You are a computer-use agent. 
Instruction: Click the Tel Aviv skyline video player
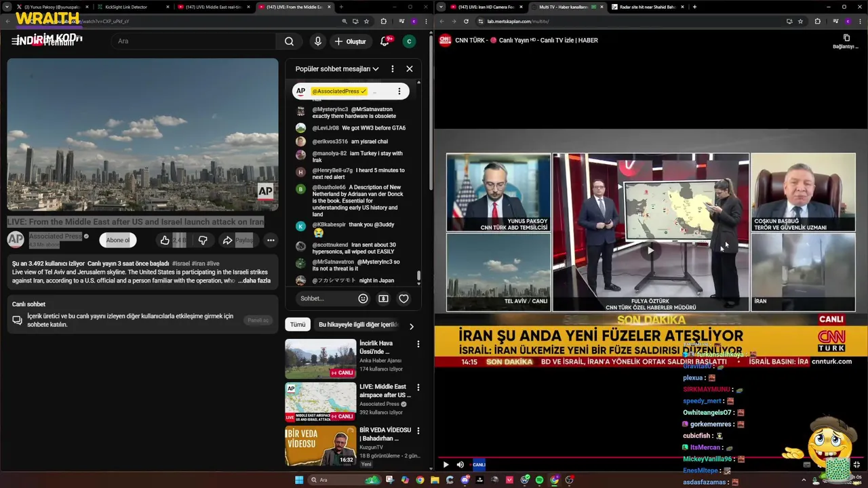pyautogui.click(x=142, y=134)
